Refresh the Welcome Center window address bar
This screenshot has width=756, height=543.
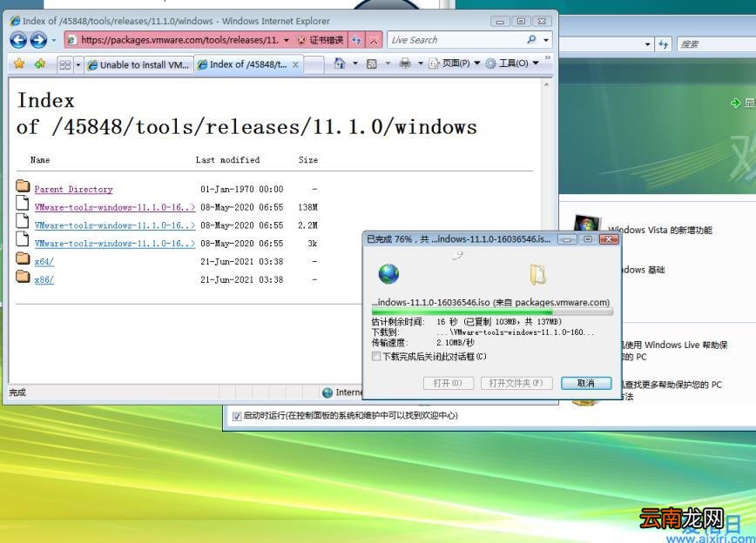(x=664, y=44)
